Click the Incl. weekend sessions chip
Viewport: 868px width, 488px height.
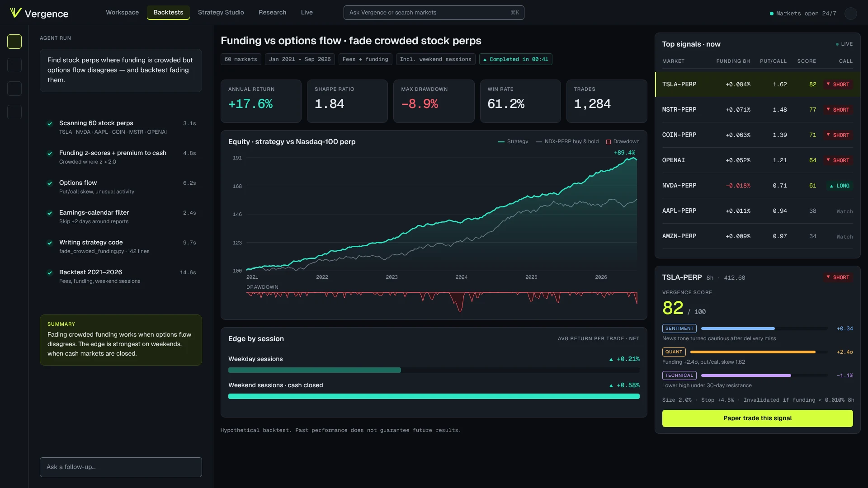[x=435, y=59]
